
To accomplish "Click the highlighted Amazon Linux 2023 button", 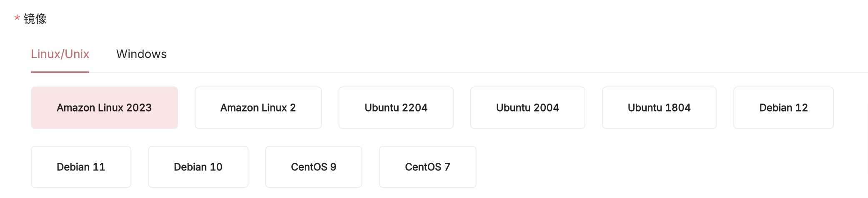I will tap(104, 108).
